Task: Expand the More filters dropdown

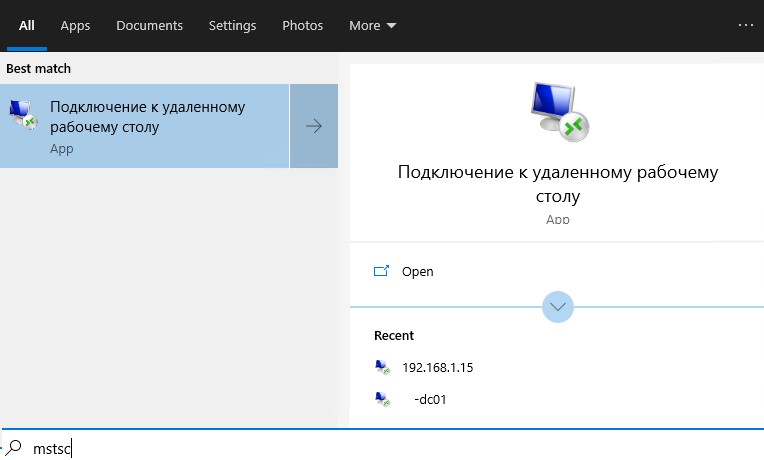Action: (372, 25)
